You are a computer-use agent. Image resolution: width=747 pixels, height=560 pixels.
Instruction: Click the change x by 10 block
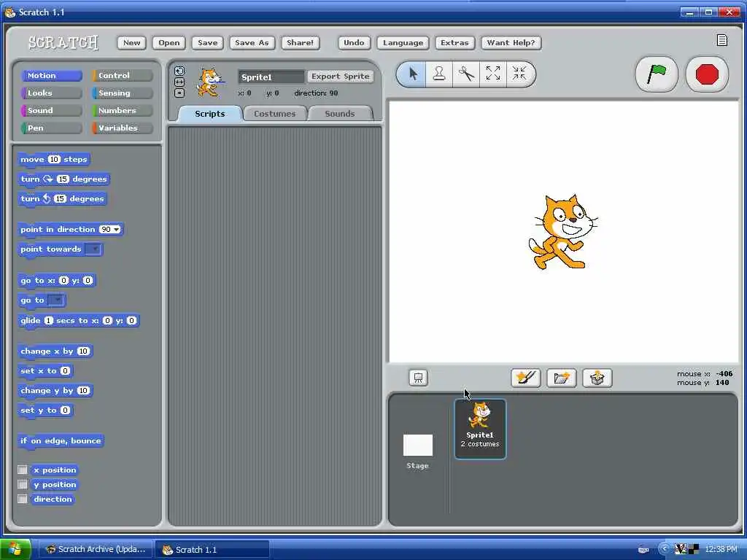[x=55, y=351]
